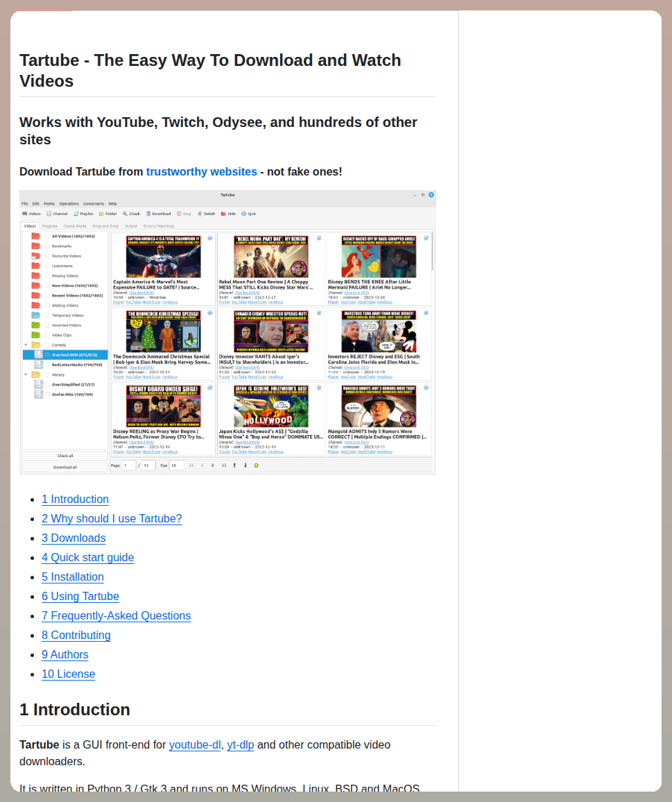Tick the All Videos checkbox in sidebar
The image size is (672, 802).
[48, 237]
